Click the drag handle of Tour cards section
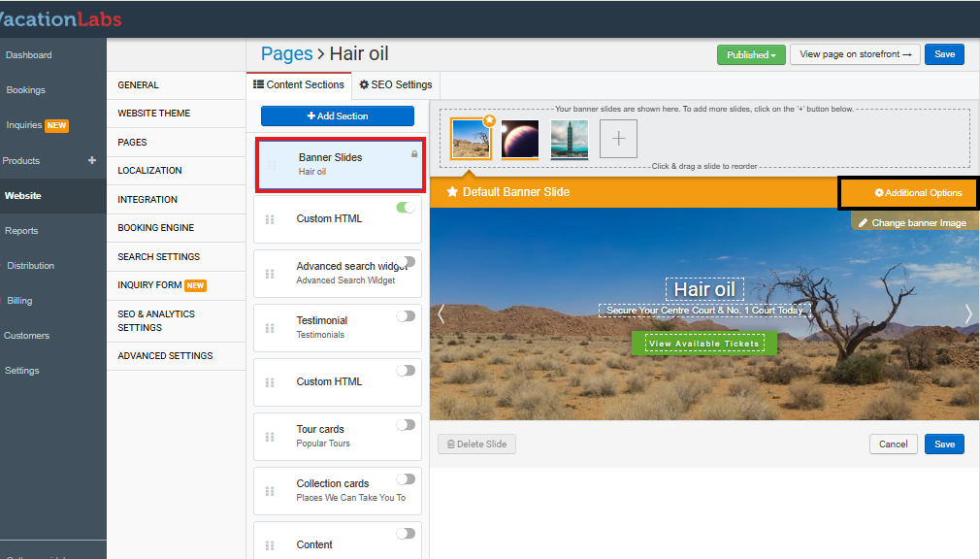The width and height of the screenshot is (980, 559). (x=270, y=437)
